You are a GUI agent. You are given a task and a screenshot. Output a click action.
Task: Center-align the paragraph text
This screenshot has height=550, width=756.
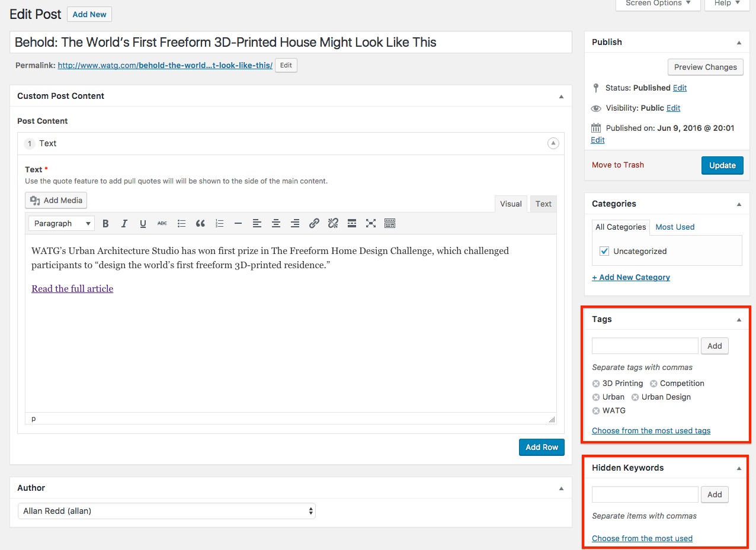click(x=276, y=223)
